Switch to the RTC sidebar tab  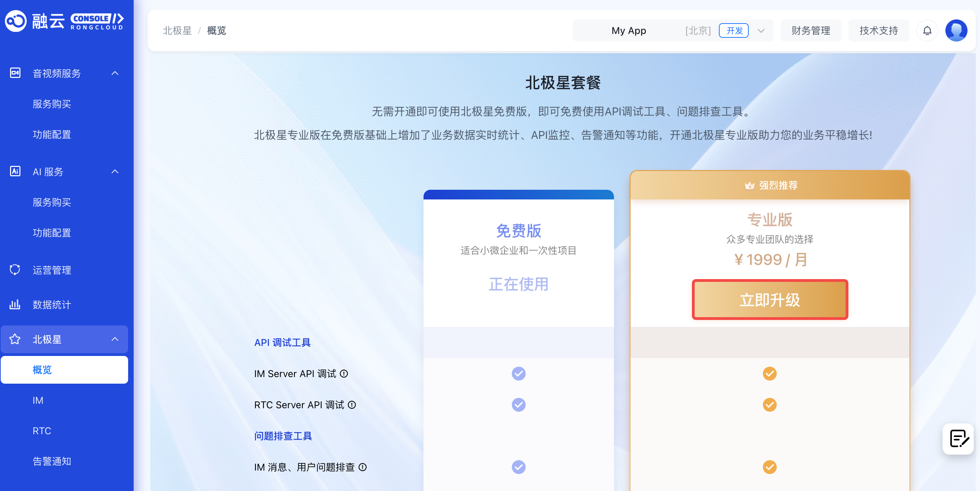pyautogui.click(x=42, y=430)
